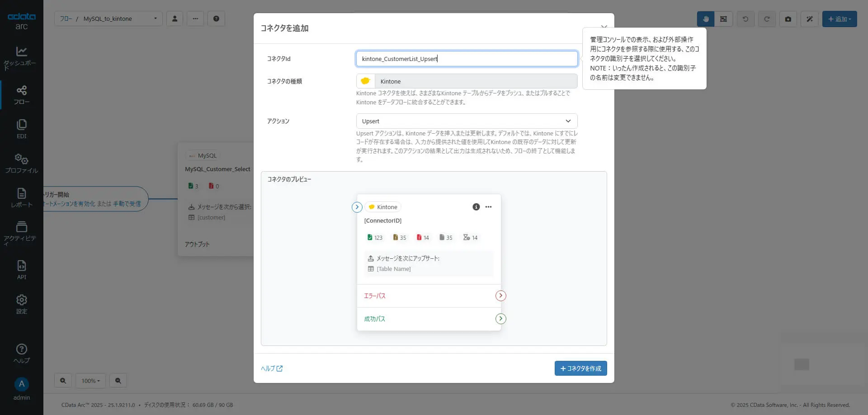Viewport: 868px width, 415px height.
Task: Close the コネクタを追加 dialog
Action: (x=604, y=27)
